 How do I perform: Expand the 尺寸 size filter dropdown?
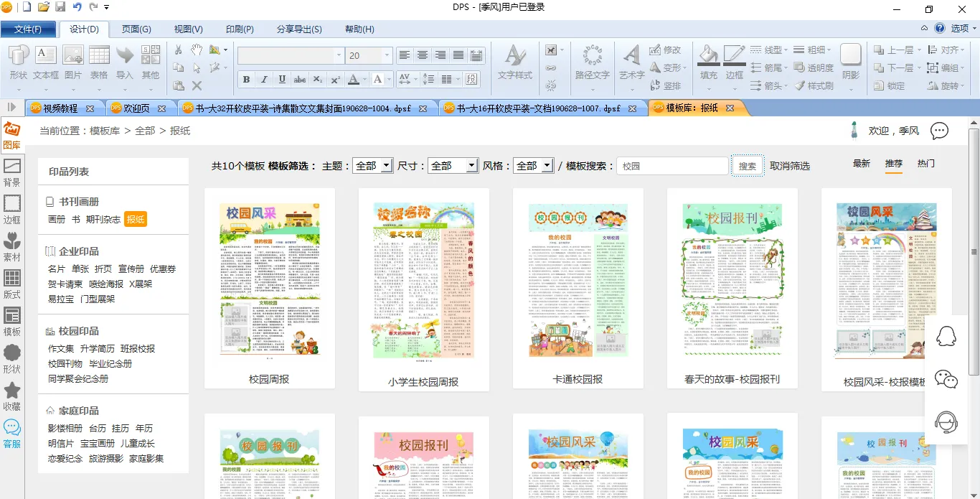452,166
